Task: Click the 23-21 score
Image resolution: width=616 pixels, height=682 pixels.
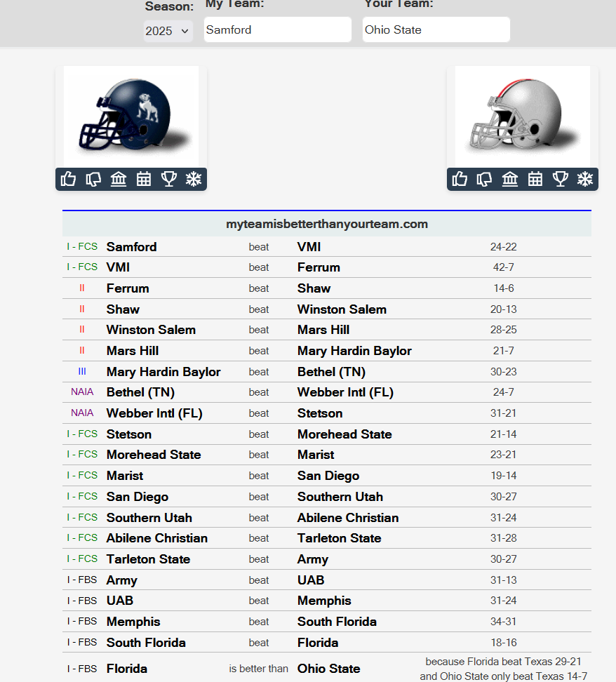Action: pyautogui.click(x=503, y=455)
